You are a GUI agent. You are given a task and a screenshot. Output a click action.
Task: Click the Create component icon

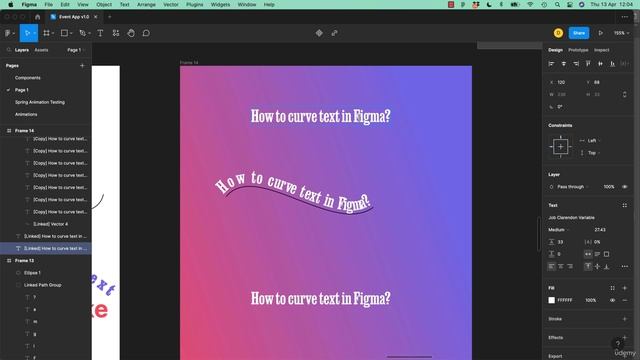(x=319, y=33)
